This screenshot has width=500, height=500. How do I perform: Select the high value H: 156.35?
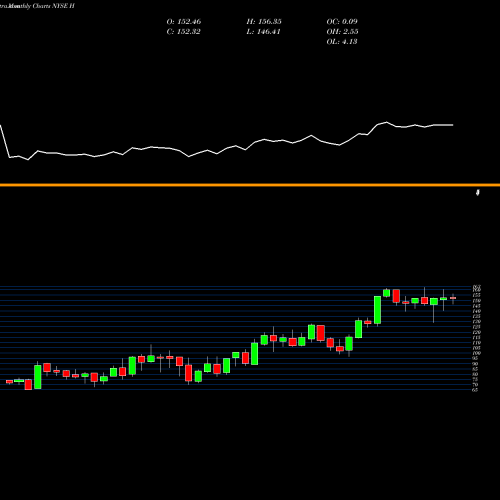(x=264, y=22)
